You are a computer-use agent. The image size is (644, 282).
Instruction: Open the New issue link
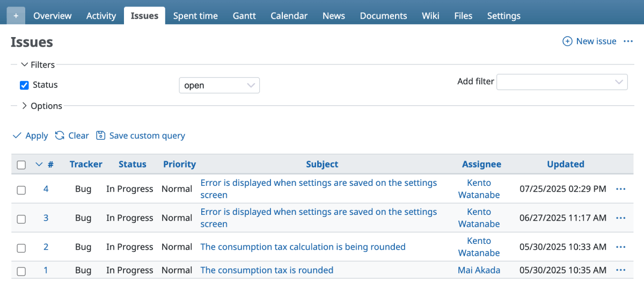pos(589,41)
